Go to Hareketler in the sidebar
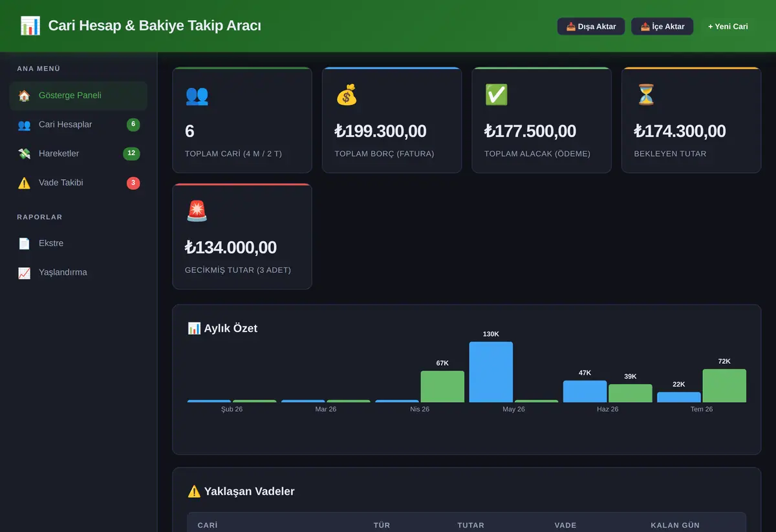Viewport: 776px width, 532px height. point(78,154)
